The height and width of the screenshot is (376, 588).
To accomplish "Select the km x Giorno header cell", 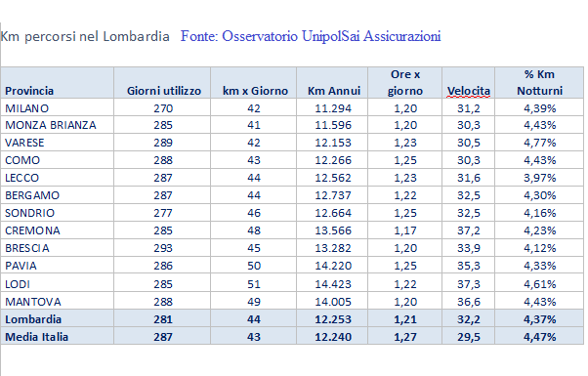I will pyautogui.click(x=254, y=83).
